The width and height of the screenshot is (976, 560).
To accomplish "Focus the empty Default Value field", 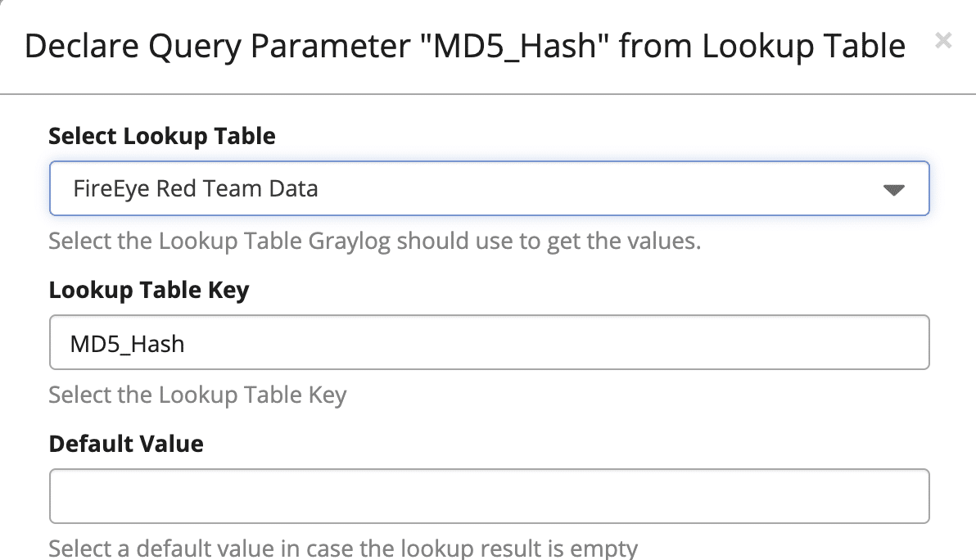I will point(489,496).
